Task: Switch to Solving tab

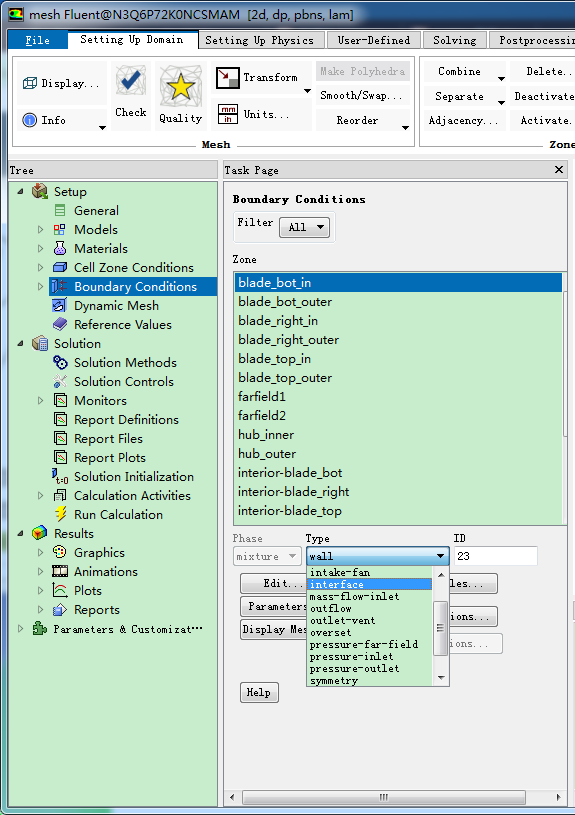Action: 454,40
